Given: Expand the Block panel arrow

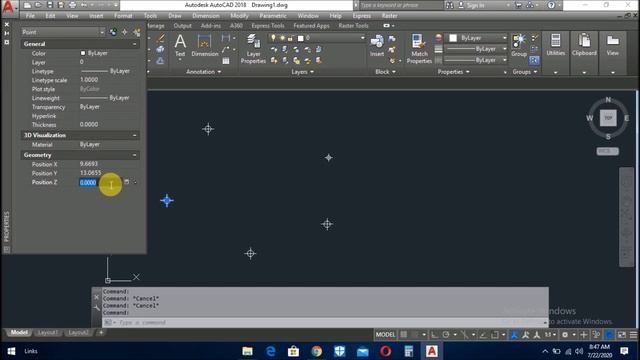Looking at the screenshot, I should click(x=394, y=72).
